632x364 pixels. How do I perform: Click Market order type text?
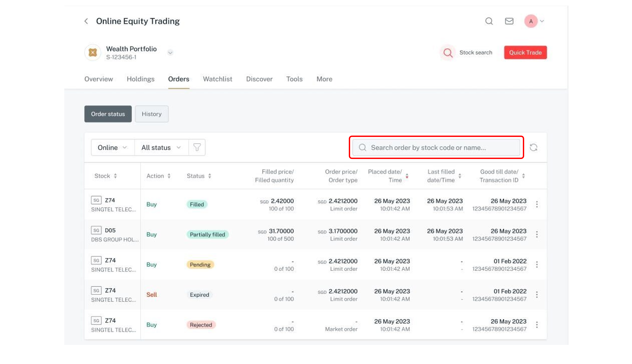[x=341, y=329]
